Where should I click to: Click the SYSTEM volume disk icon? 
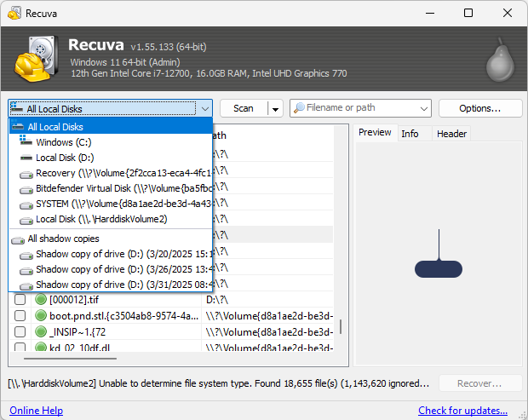click(x=26, y=205)
